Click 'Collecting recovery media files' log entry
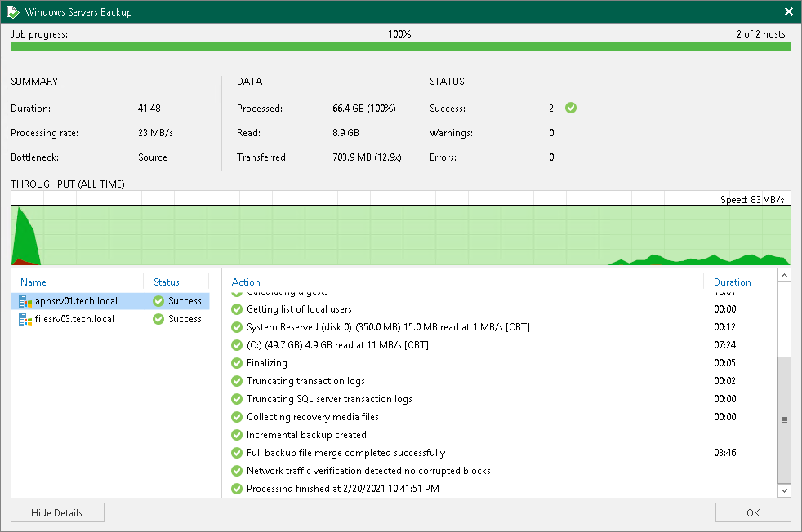 tap(313, 417)
